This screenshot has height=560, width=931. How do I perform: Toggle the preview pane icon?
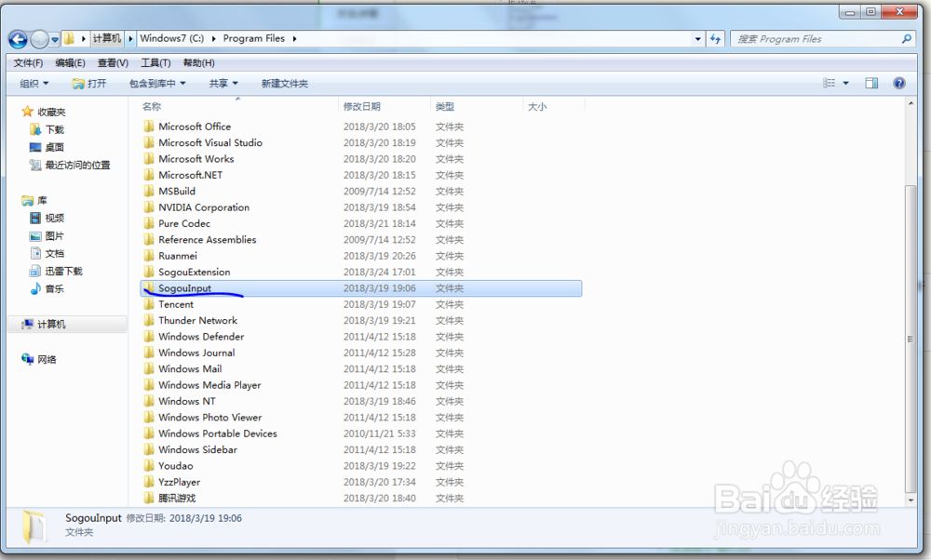(871, 83)
